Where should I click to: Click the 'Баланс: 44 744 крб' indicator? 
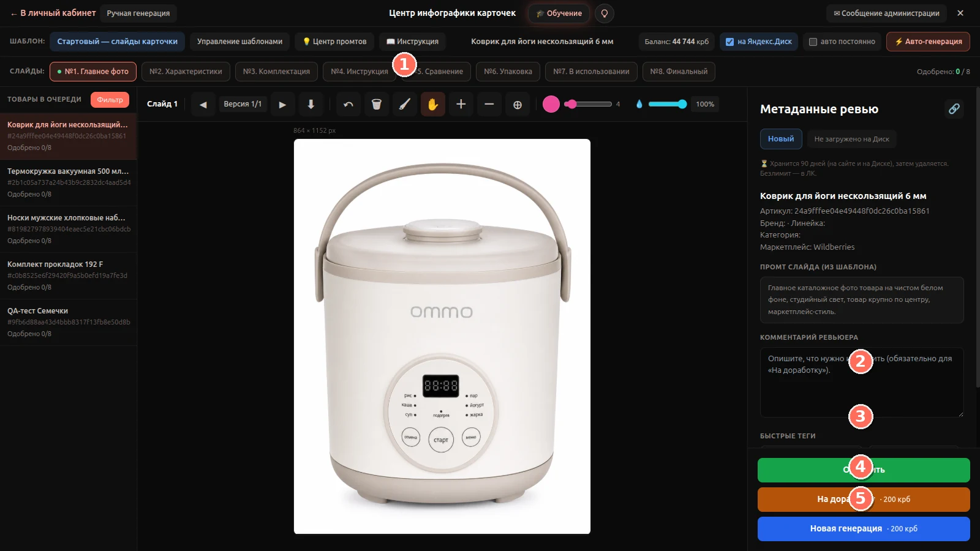click(x=677, y=42)
